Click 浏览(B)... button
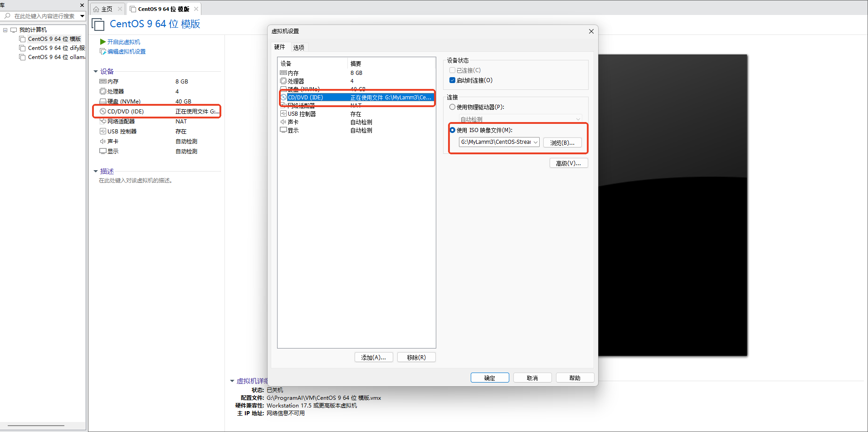Viewport: 868px width, 432px height. 562,142
